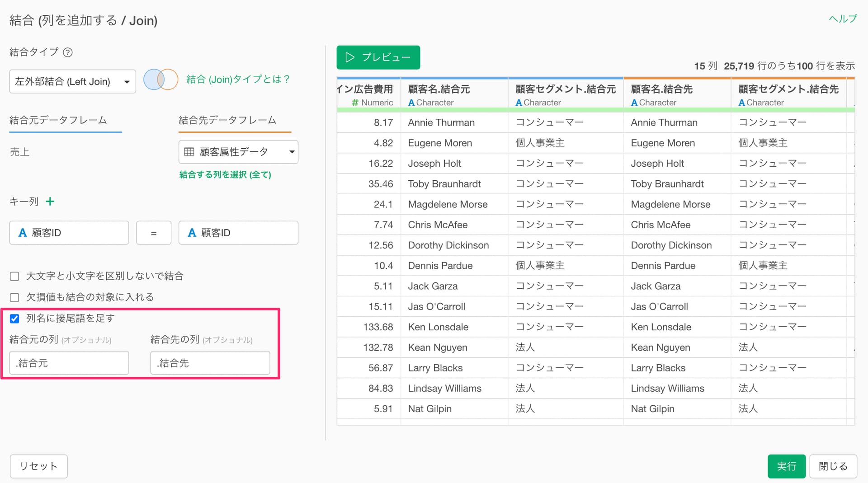Open the 左外部結合 (Left Join) type dropdown
This screenshot has width=868, height=483.
coord(73,81)
